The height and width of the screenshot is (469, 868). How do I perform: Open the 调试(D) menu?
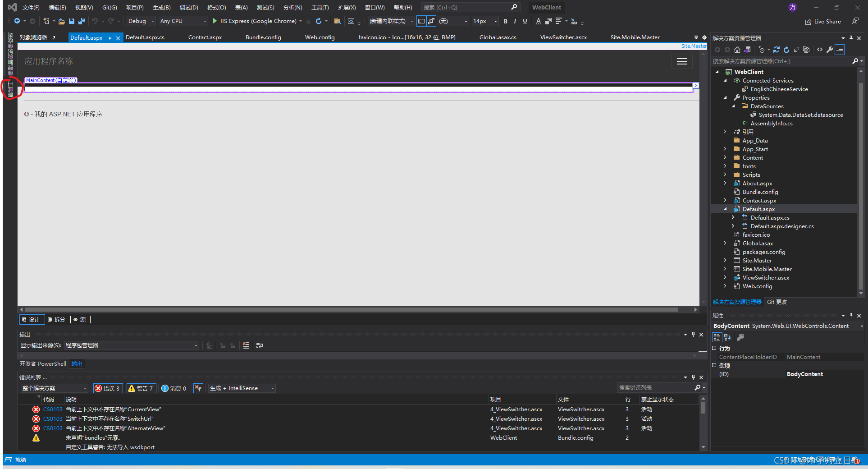[x=189, y=7]
